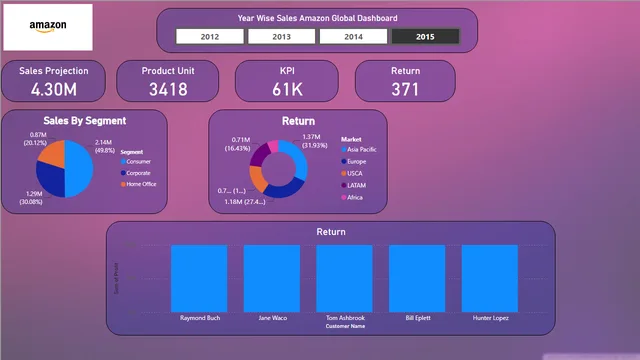Click the Return donut chart title
Image resolution: width=640 pixels, height=360 pixels.
[x=298, y=121]
